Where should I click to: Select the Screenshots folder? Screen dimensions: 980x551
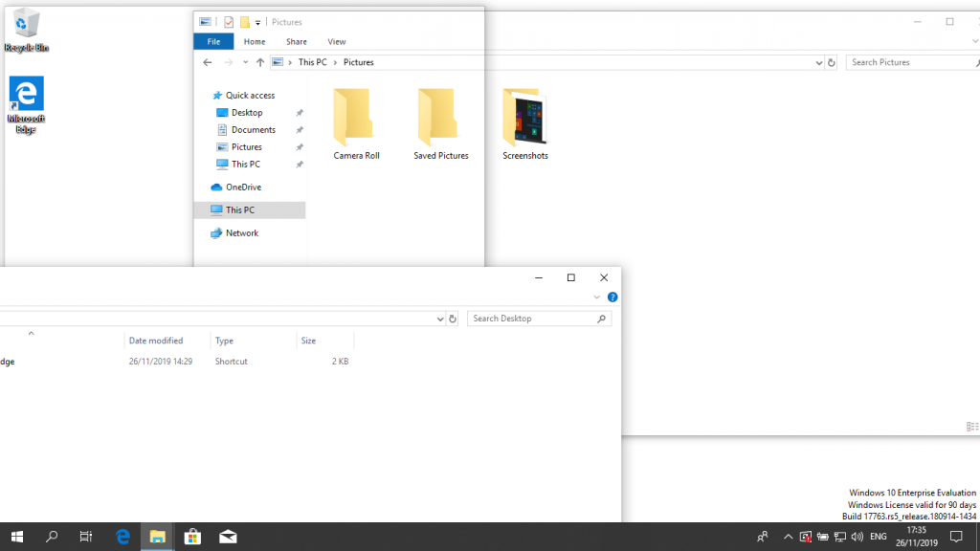coord(525,124)
